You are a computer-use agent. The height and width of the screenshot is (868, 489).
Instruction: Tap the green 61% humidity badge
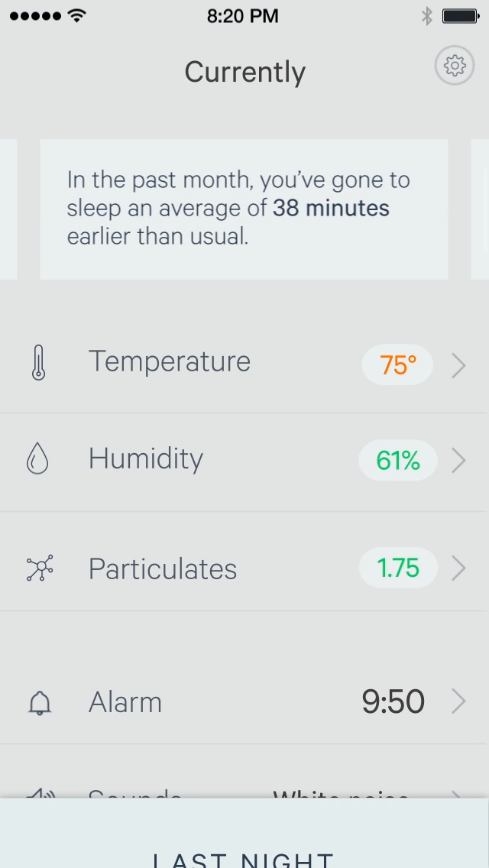coord(398,461)
